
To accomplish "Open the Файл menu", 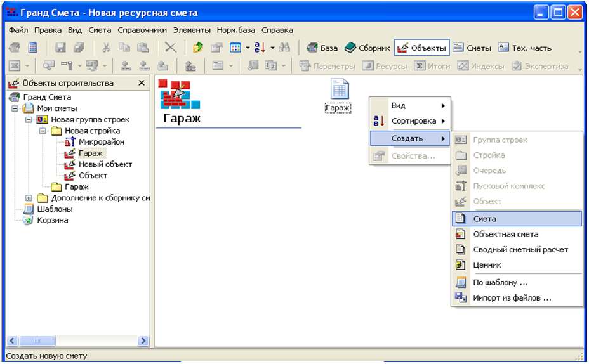I will coord(18,30).
